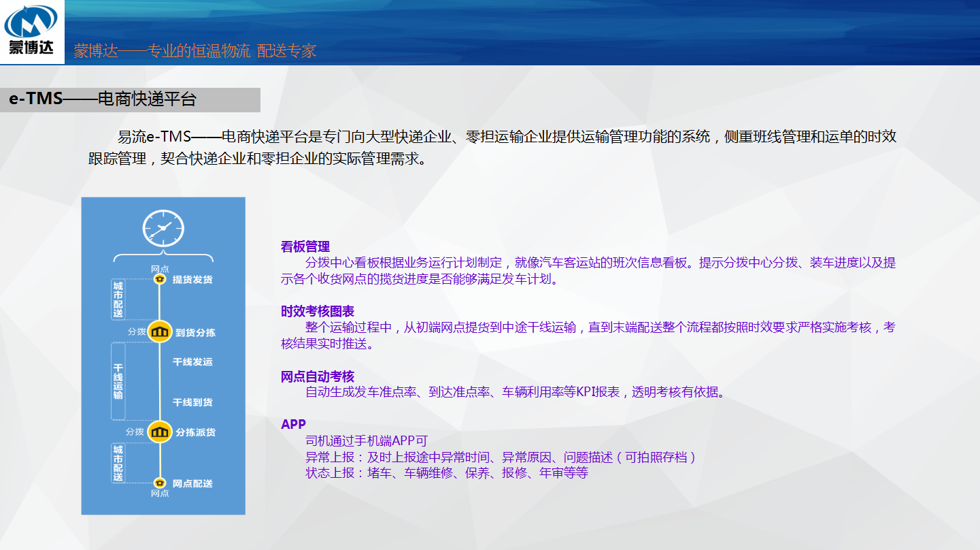
Task: Click the 干线运输 vertical label
Action: coord(118,381)
